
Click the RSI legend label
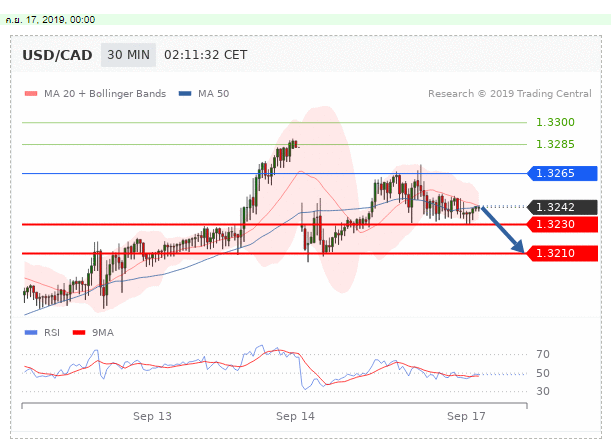click(x=52, y=332)
